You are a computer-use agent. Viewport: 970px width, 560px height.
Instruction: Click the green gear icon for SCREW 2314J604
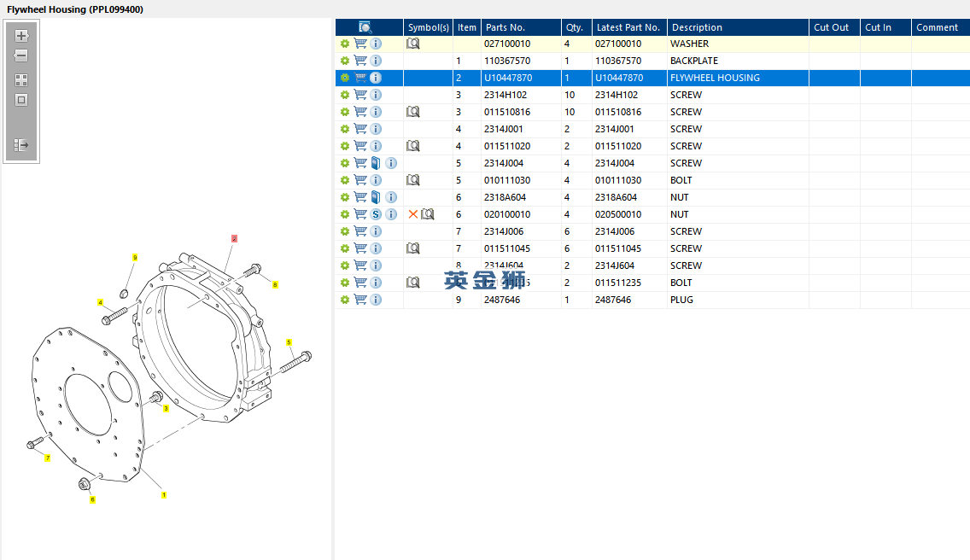pyautogui.click(x=345, y=265)
